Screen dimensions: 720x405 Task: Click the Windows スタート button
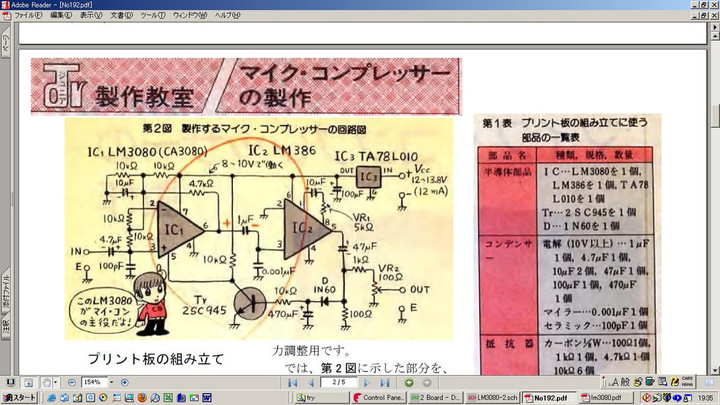click(x=19, y=397)
